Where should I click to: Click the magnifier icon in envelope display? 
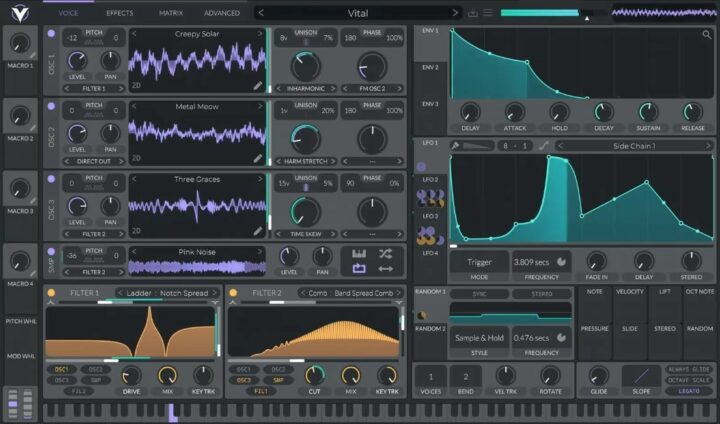(706, 35)
